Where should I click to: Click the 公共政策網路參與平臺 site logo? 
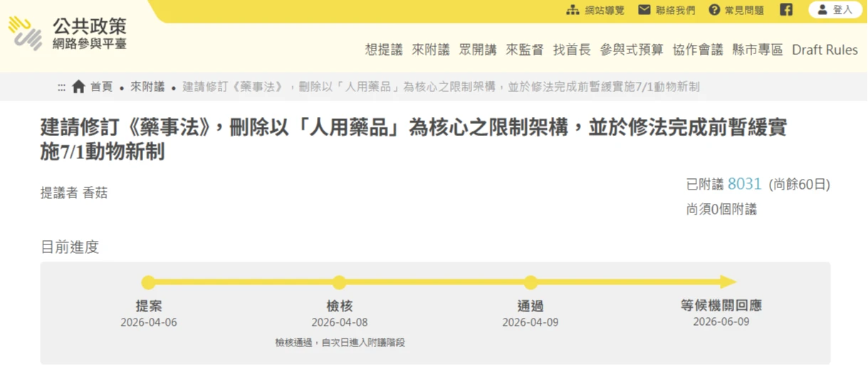click(x=68, y=33)
